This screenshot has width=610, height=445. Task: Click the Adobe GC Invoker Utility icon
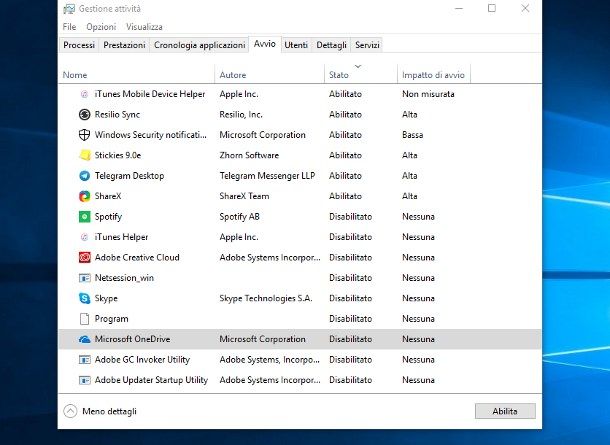84,359
